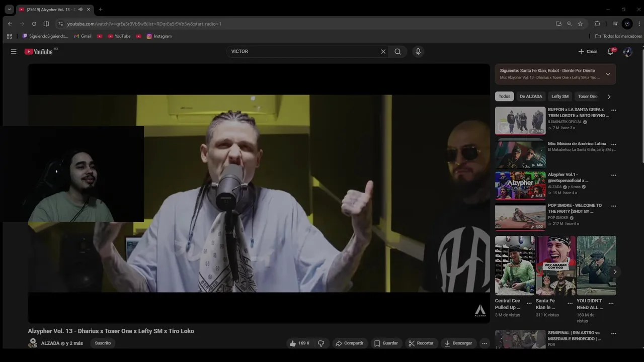Open ALZADA channel avatar
The width and height of the screenshot is (644, 362).
click(x=33, y=343)
